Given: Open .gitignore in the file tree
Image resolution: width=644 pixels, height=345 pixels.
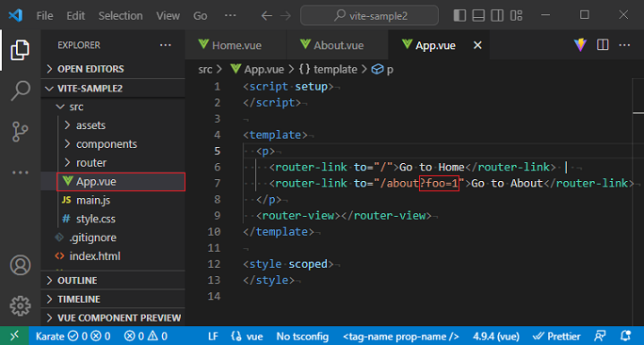Looking at the screenshot, I should [x=113, y=238].
